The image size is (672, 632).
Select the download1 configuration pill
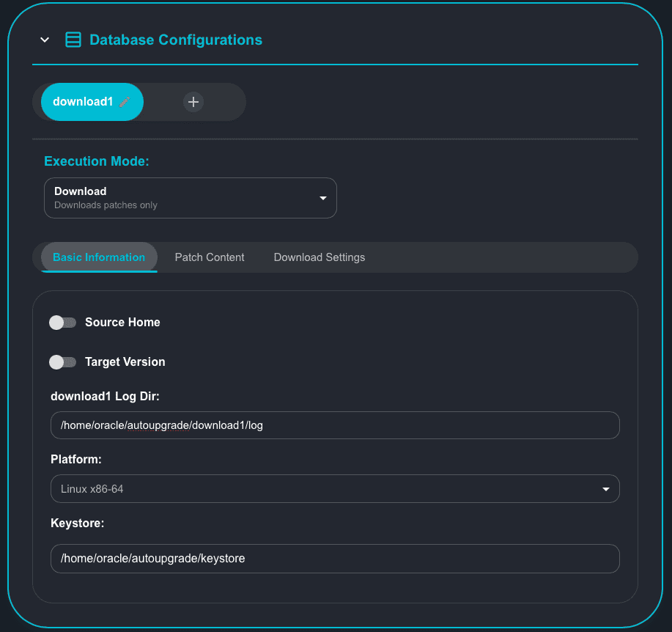click(x=83, y=102)
